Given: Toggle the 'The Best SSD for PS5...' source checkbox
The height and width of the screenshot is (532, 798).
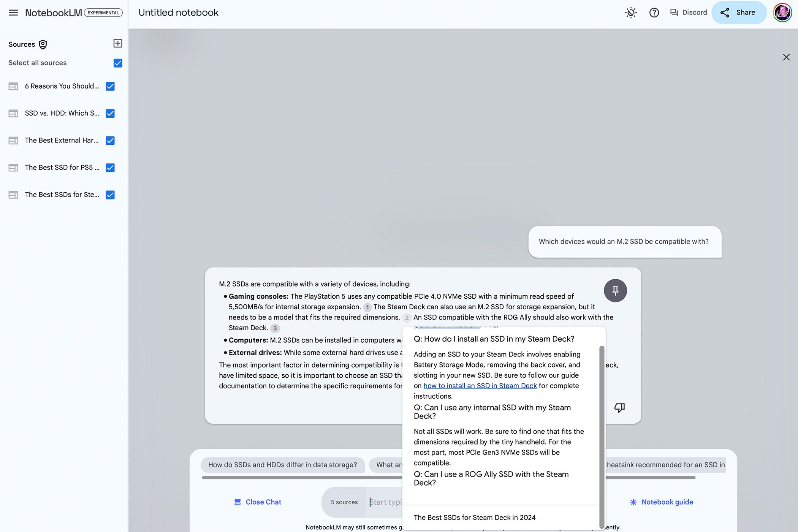Looking at the screenshot, I should (x=111, y=168).
